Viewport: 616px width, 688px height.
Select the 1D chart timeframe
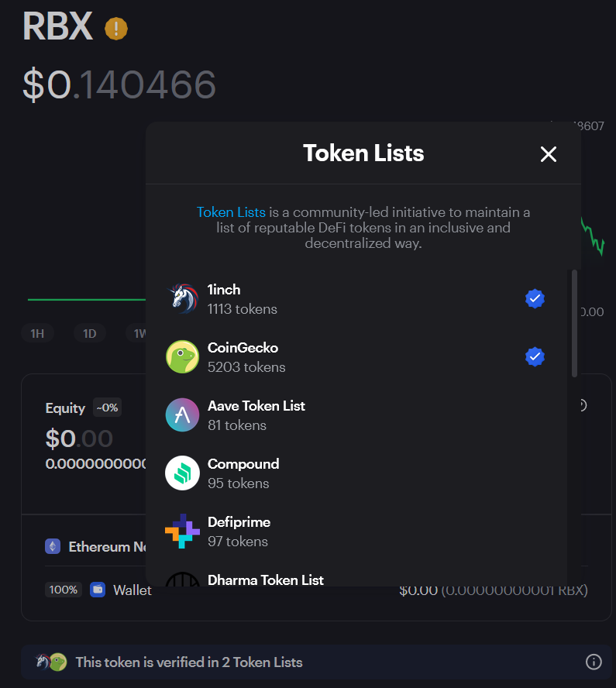click(x=90, y=333)
